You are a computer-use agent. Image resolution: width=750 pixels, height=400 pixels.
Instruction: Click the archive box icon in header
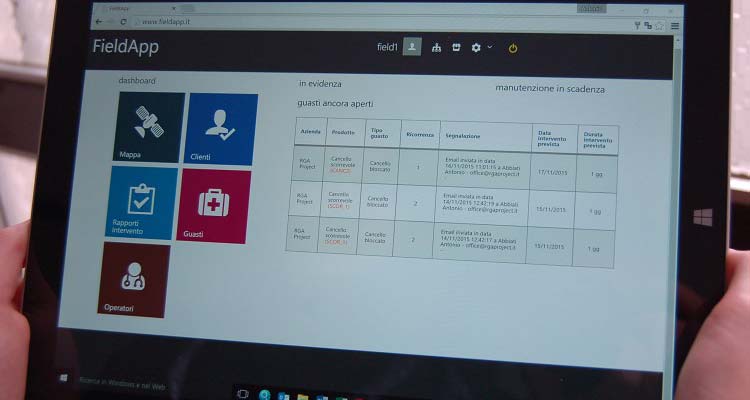[455, 48]
